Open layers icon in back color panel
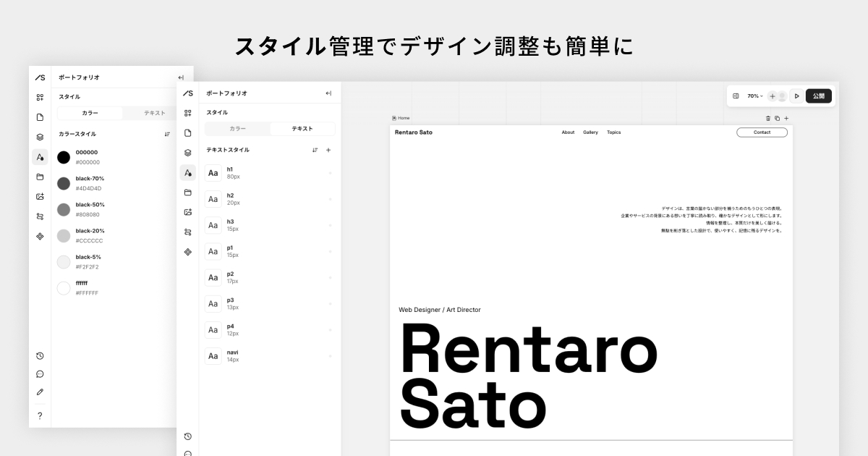Screen dimensions: 868x456 tap(40, 137)
